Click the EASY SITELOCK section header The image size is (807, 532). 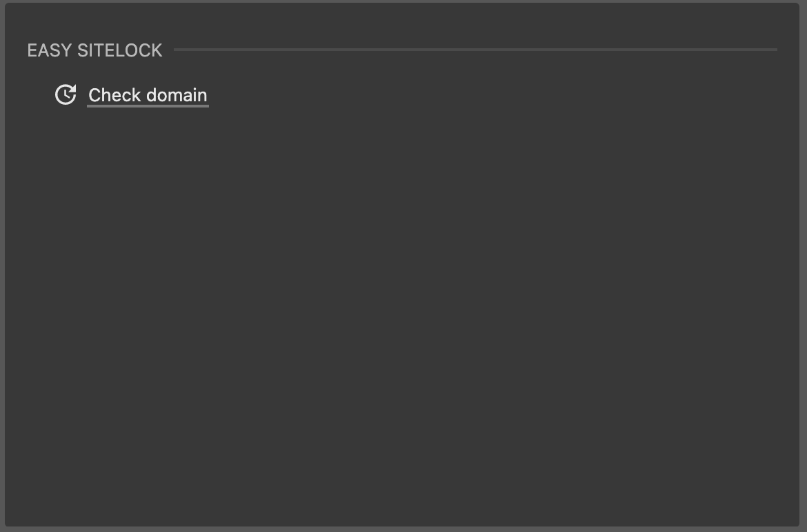[x=94, y=50]
